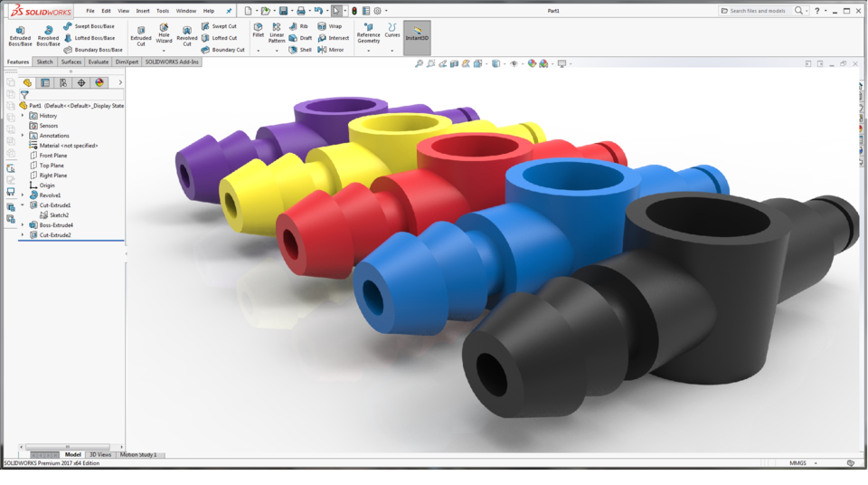Open the Hole Wizard tool

pos(164,33)
